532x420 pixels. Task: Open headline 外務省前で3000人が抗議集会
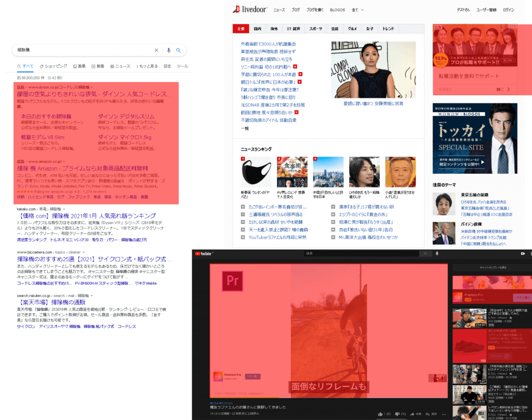[268, 44]
